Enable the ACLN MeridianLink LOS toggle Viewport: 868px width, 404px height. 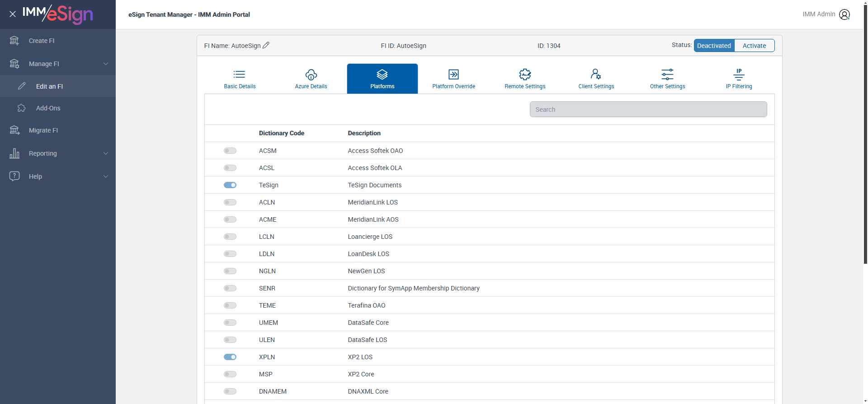tap(230, 202)
